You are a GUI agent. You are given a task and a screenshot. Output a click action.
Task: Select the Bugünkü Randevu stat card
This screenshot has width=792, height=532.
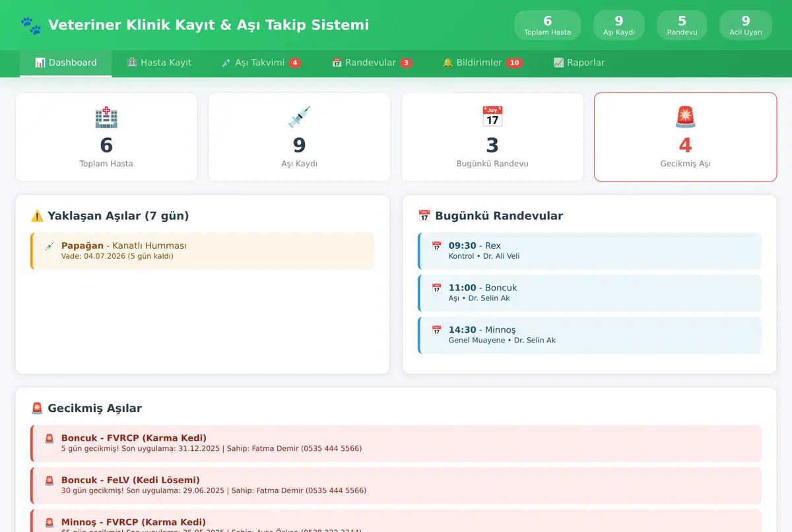[x=492, y=137]
